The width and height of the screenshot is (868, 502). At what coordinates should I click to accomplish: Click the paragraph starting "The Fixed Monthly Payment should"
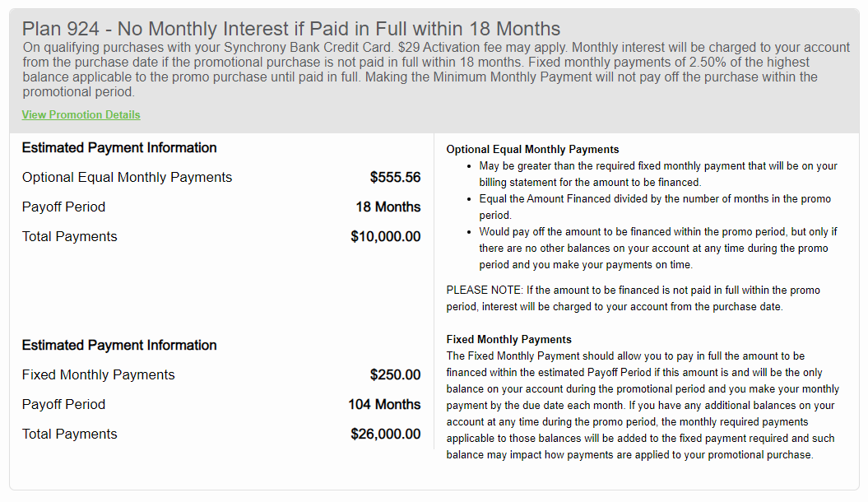[642, 405]
